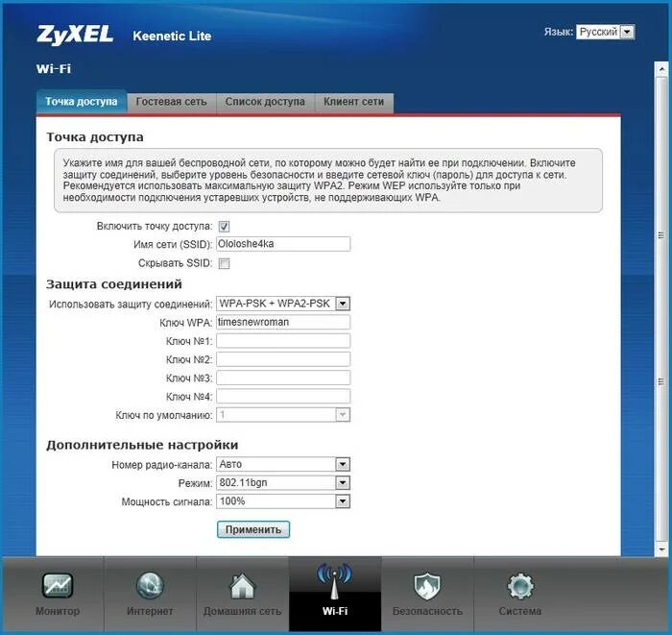
Task: Select the Wi-Fi antenna icon
Action: pos(335,582)
